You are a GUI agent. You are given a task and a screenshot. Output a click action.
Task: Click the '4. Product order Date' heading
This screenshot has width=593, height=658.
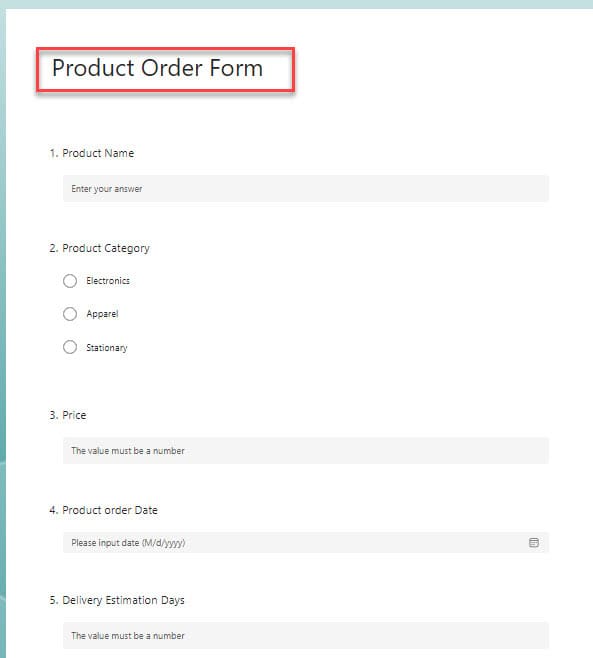tap(103, 510)
